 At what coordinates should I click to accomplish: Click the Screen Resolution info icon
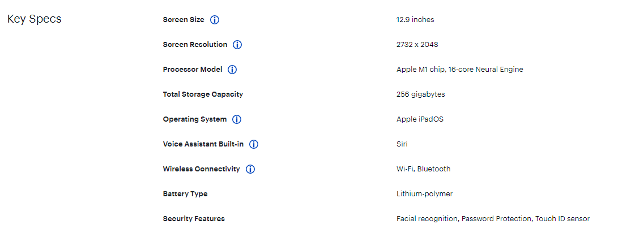tap(237, 45)
